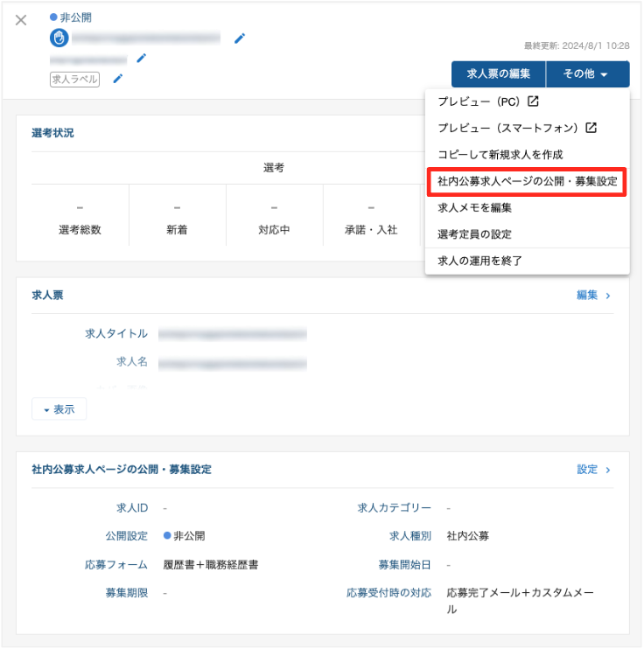Click the 募集開始日 label

pos(404,564)
